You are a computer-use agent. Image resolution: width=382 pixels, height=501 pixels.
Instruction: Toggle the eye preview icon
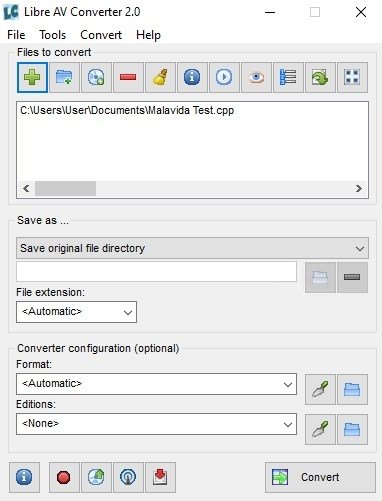[256, 77]
